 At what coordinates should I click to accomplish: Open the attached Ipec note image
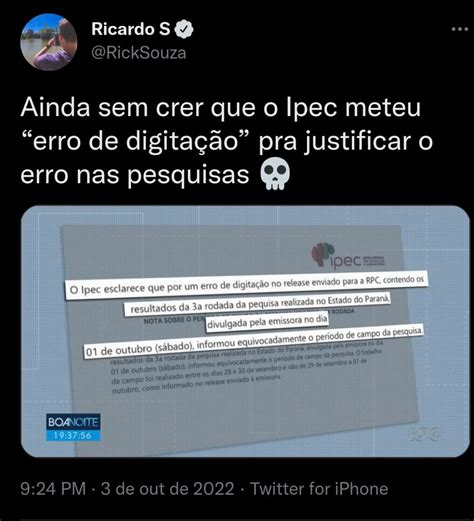(245, 331)
